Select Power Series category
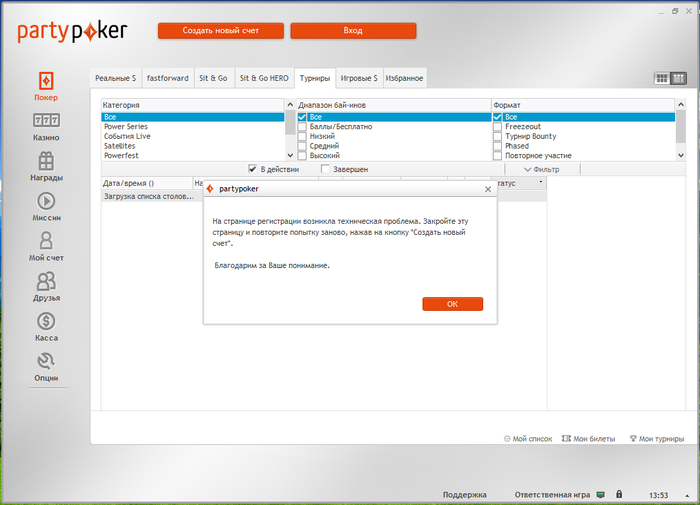This screenshot has height=505, width=700. [x=192, y=127]
